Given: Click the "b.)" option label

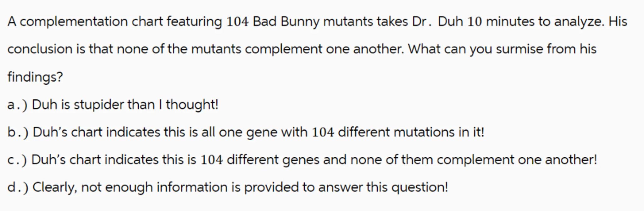Looking at the screenshot, I should click(18, 133).
